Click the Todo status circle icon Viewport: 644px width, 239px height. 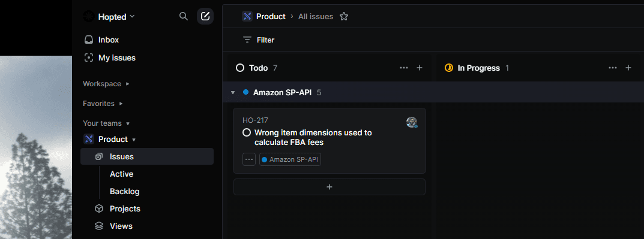coord(240,68)
